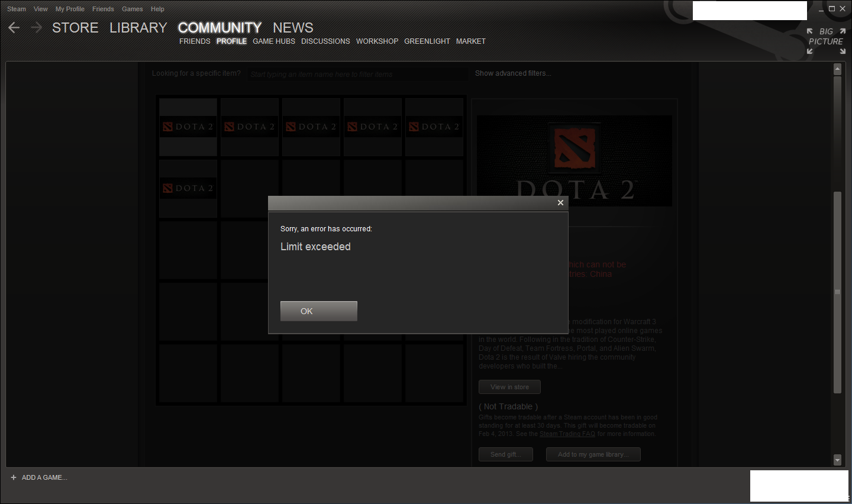
Task: Open the Steam Trading FAQ link
Action: pos(567,434)
